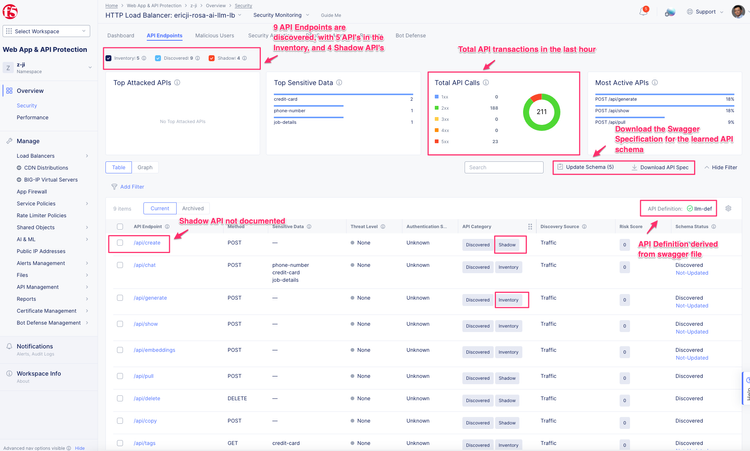
Task: Click the Download API Spec button
Action: coord(660,167)
